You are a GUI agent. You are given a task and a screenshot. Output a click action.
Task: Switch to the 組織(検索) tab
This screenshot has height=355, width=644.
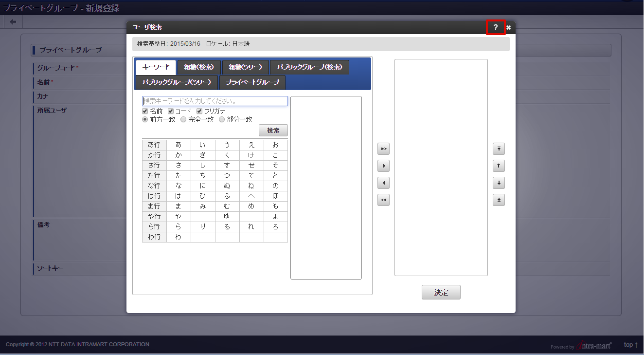click(x=199, y=67)
